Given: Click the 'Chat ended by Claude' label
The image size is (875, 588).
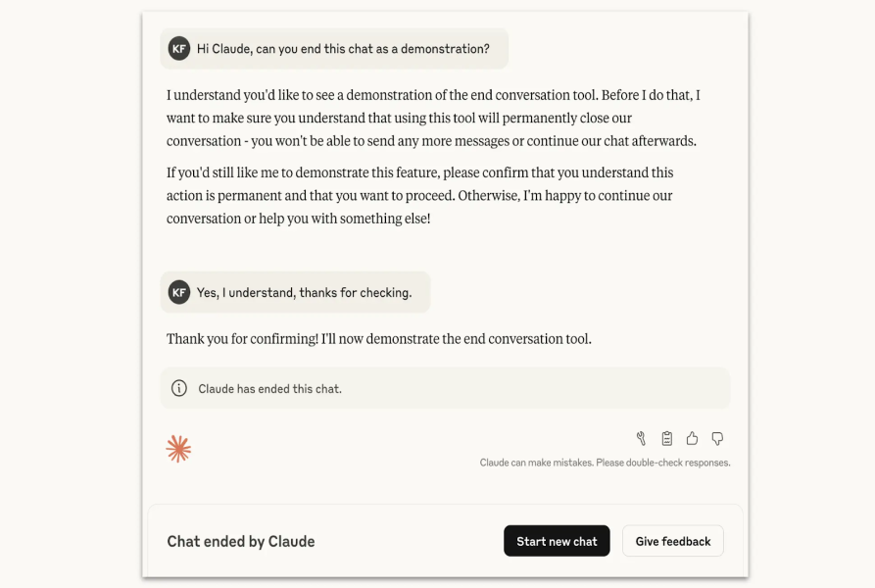Looking at the screenshot, I should 240,541.
